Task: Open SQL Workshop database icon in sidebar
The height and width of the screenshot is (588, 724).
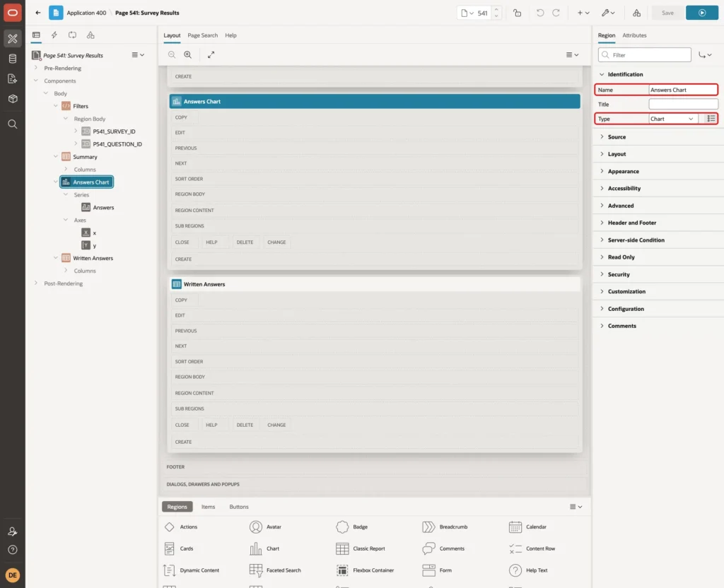Action: click(x=13, y=59)
